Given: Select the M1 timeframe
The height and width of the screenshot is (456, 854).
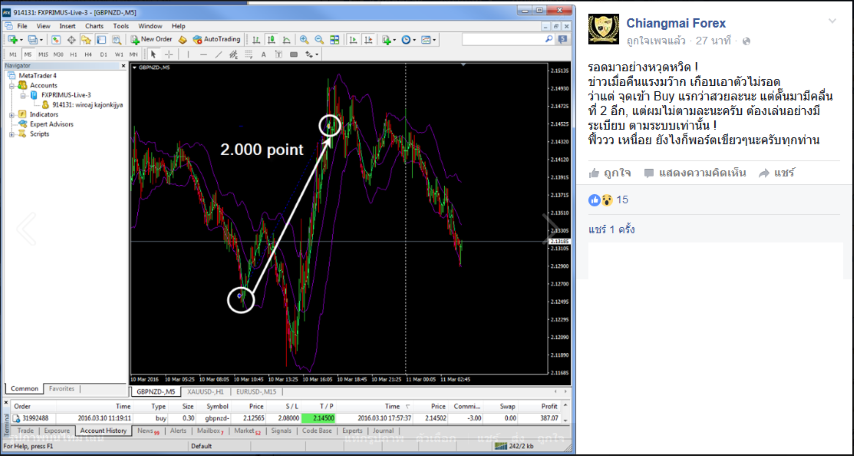Looking at the screenshot, I should click(x=13, y=54).
